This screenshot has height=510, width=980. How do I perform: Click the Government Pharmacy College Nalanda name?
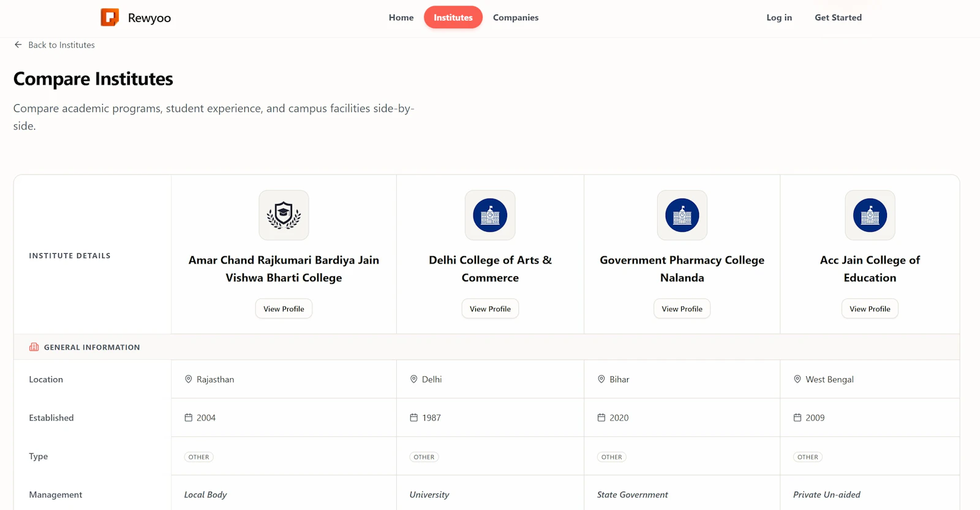tap(682, 268)
